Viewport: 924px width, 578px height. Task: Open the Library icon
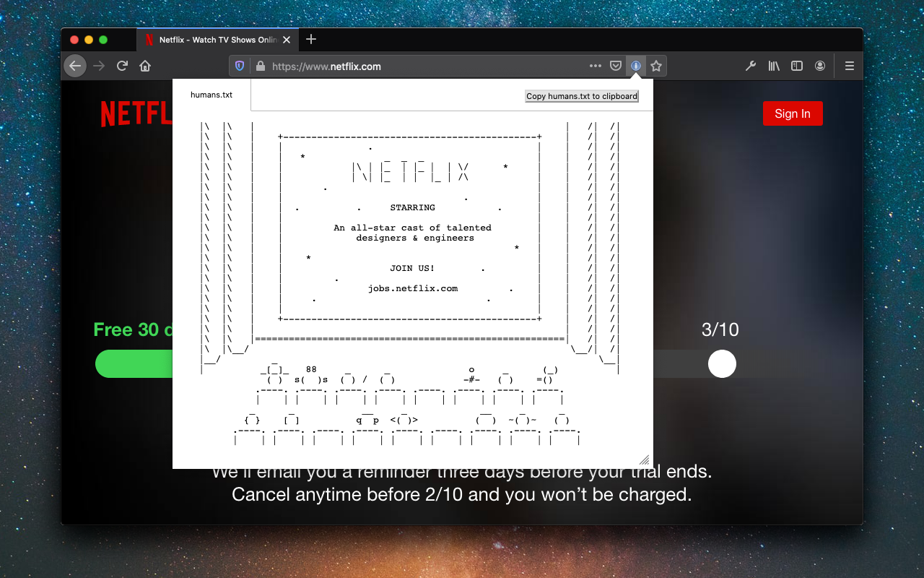774,66
